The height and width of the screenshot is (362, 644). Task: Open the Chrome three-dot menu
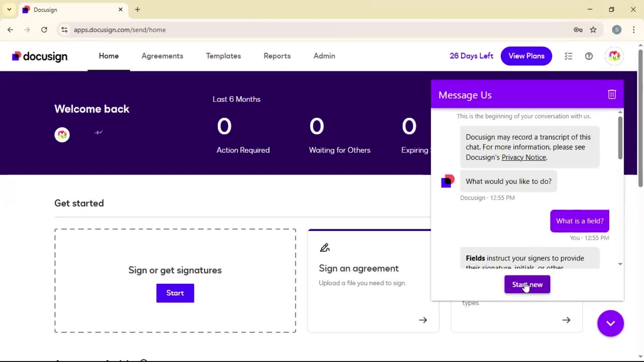tap(634, 30)
